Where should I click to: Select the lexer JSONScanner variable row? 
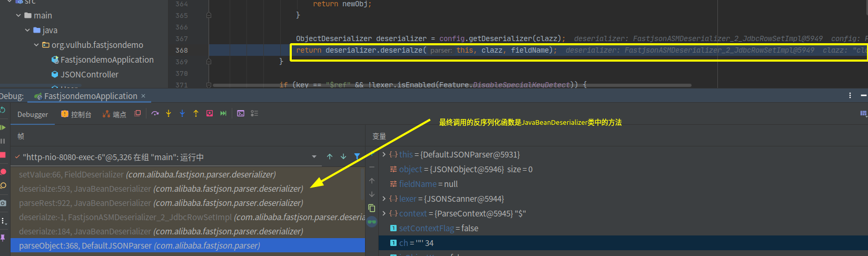451,199
